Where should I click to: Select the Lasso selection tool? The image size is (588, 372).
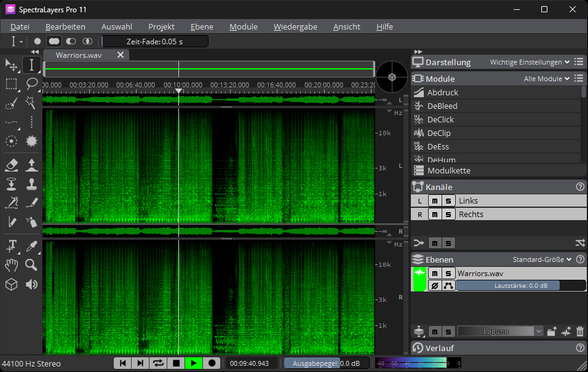pos(31,84)
